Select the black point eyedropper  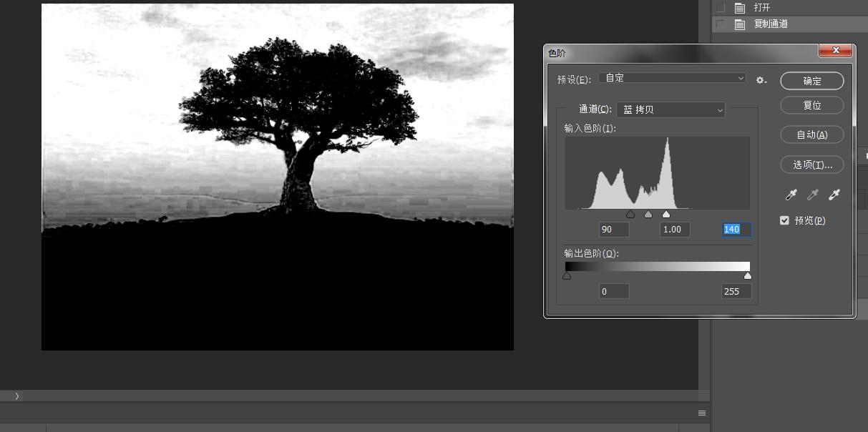[x=791, y=195]
